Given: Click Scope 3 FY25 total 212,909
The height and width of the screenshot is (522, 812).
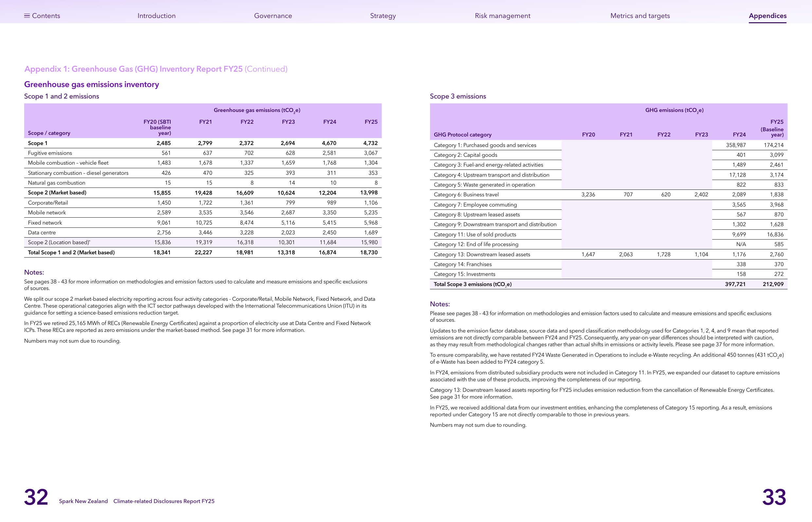Looking at the screenshot, I should tap(773, 284).
